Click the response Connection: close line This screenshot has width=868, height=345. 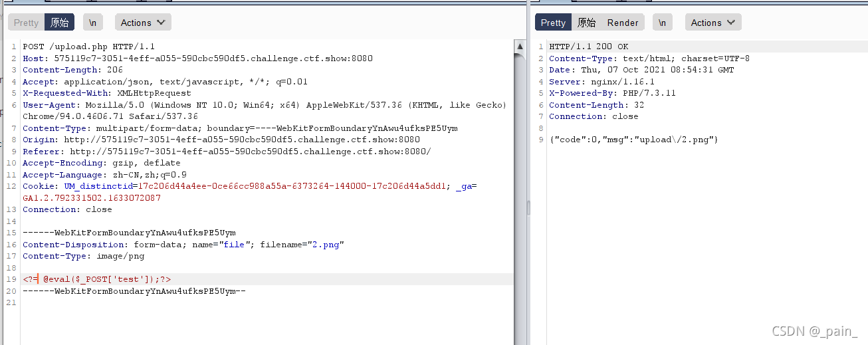tap(594, 116)
